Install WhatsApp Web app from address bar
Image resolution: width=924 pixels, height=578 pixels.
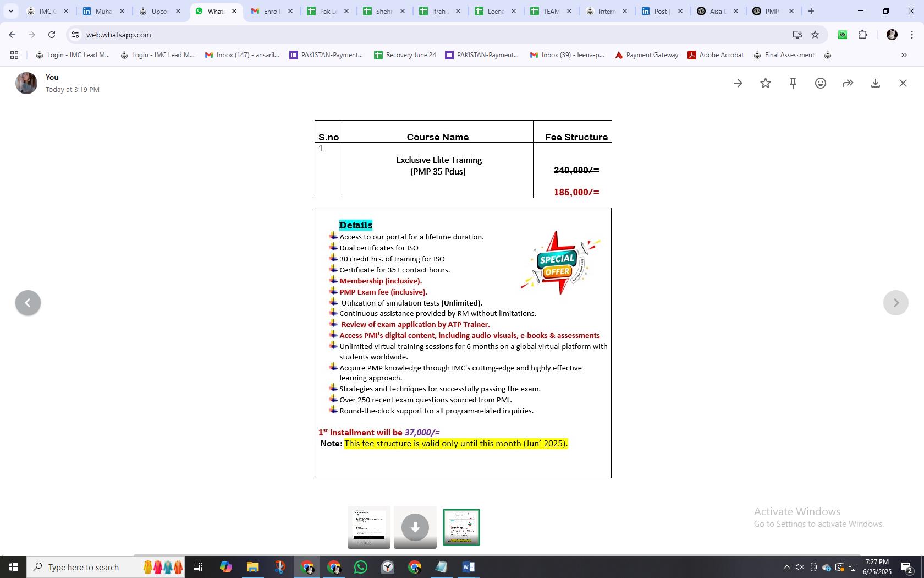pyautogui.click(x=797, y=35)
